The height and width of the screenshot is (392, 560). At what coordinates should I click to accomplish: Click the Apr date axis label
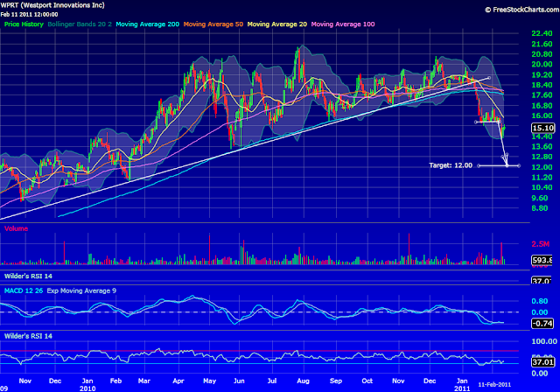click(x=178, y=381)
